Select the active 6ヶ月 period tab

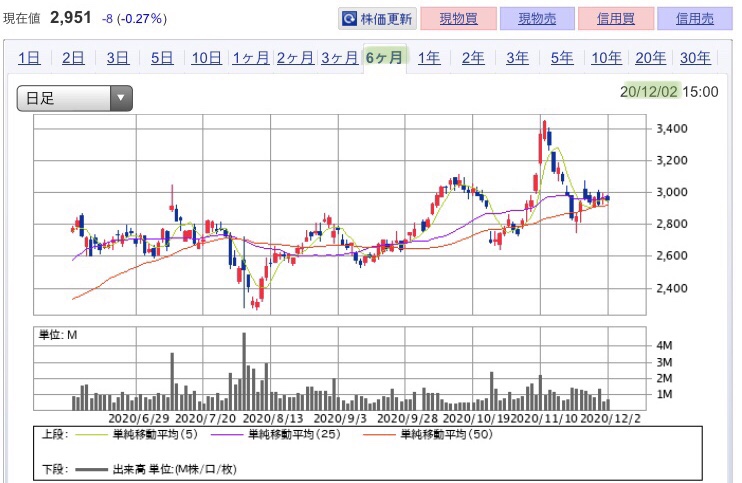(x=385, y=58)
